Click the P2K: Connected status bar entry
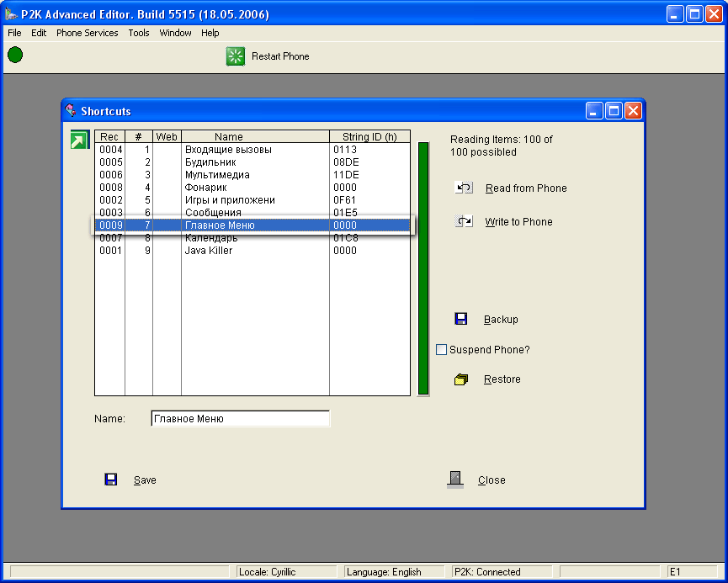The height and width of the screenshot is (583, 728). point(502,572)
